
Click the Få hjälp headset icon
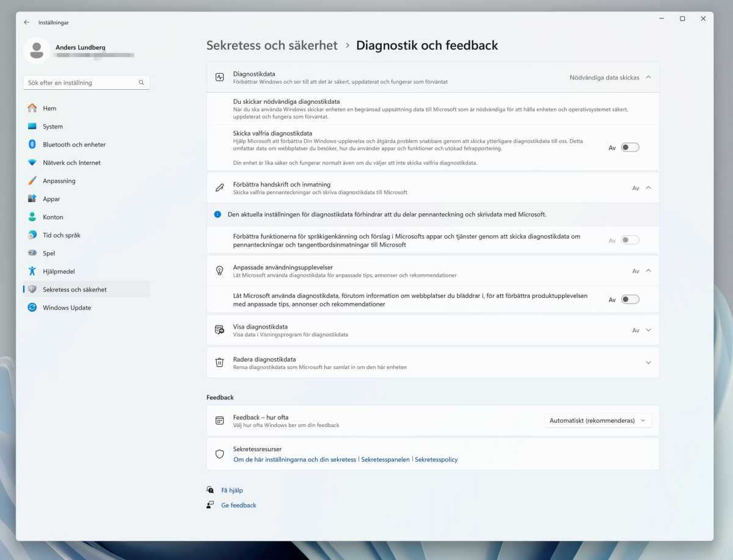pyautogui.click(x=210, y=490)
